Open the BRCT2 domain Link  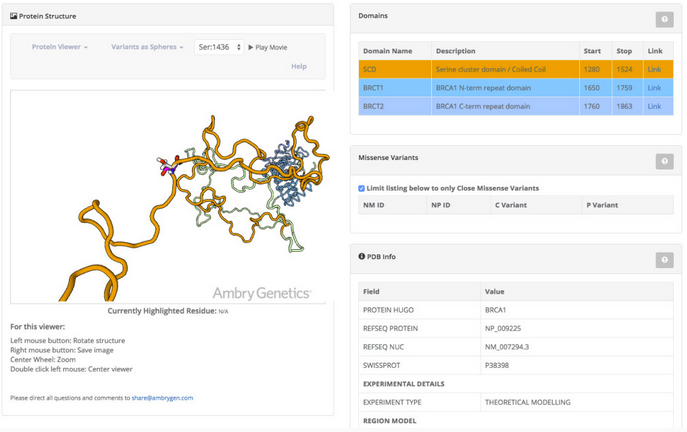click(654, 106)
